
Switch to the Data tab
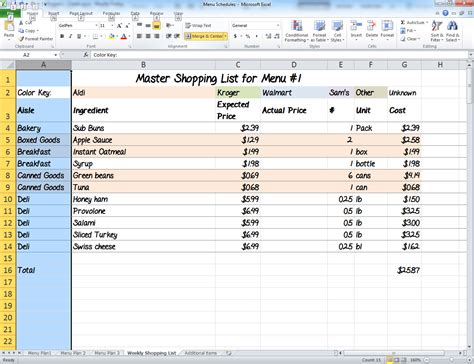tap(135, 13)
